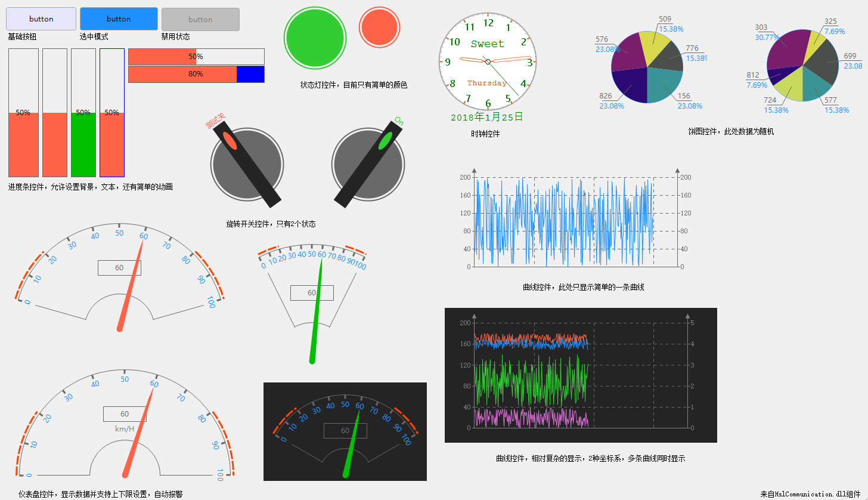The height and width of the screenshot is (500, 868).
Task: Click the 时钟控件 caption
Action: (485, 134)
